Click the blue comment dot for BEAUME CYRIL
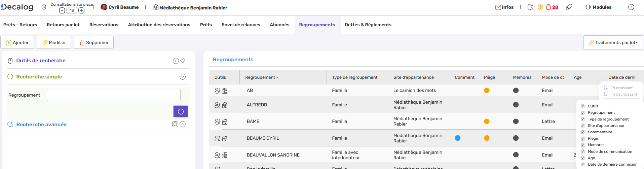 pyautogui.click(x=458, y=138)
